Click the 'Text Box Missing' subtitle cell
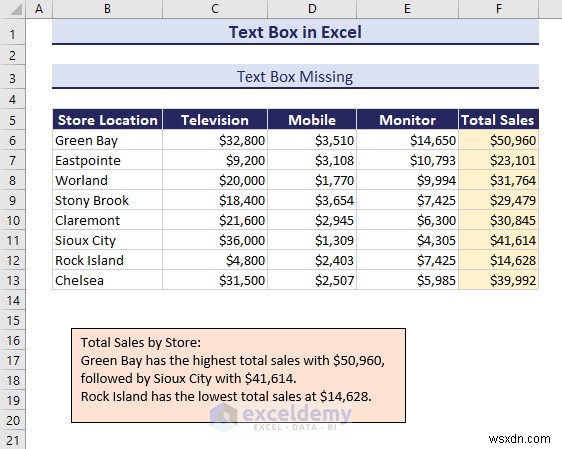The height and width of the screenshot is (449, 562). pos(295,76)
